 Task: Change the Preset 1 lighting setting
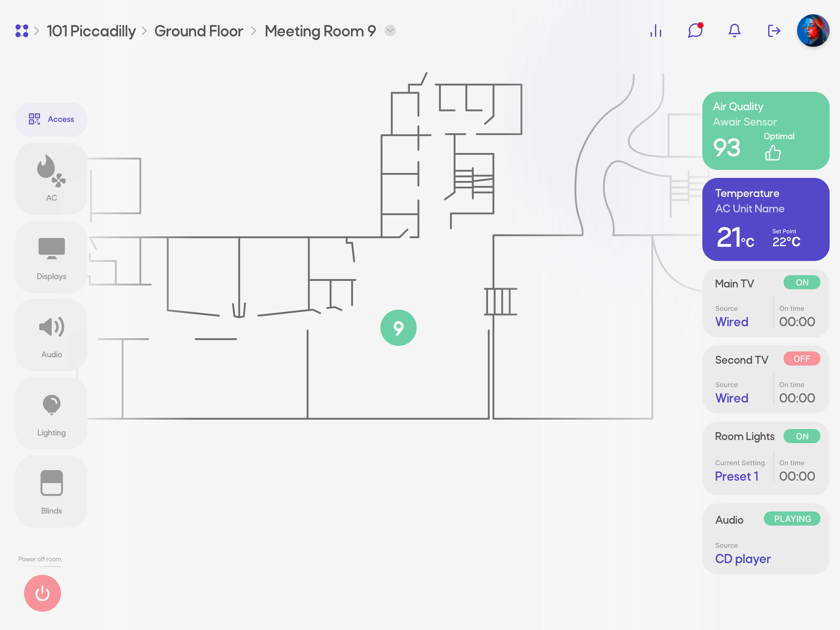pyautogui.click(x=736, y=476)
